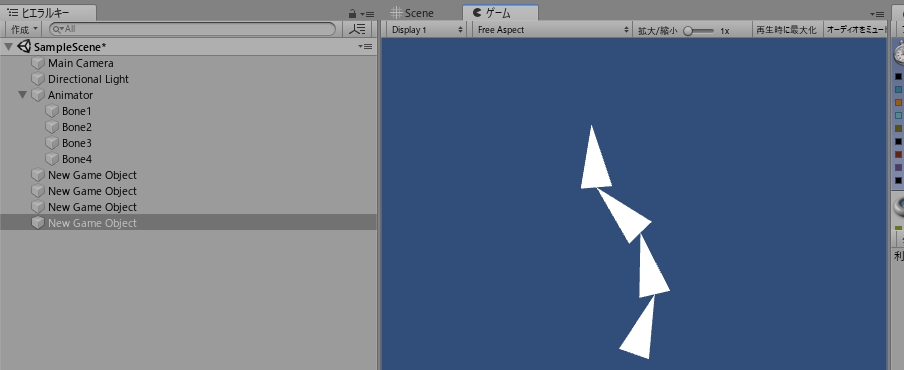The image size is (904, 370).
Task: Toggle オーディオをミュート mute audio
Action: (x=856, y=30)
